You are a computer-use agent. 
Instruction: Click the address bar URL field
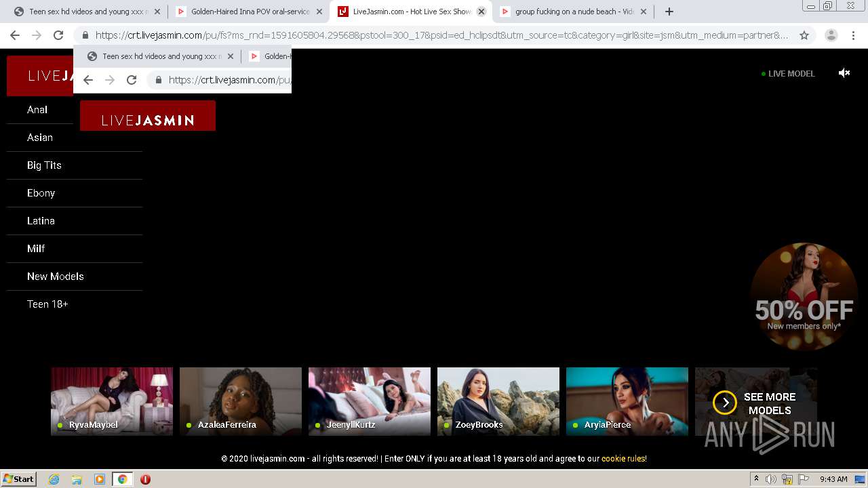click(441, 35)
